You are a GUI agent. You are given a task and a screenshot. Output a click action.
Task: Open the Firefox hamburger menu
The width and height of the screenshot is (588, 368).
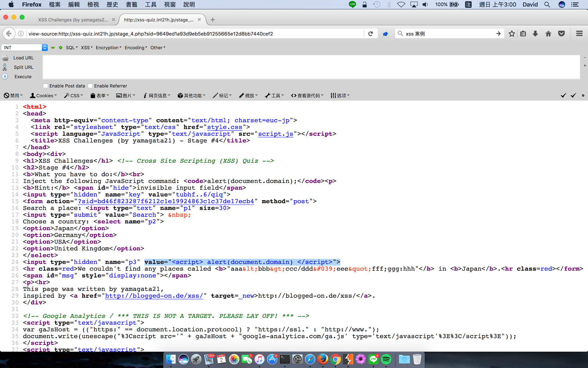(580, 33)
